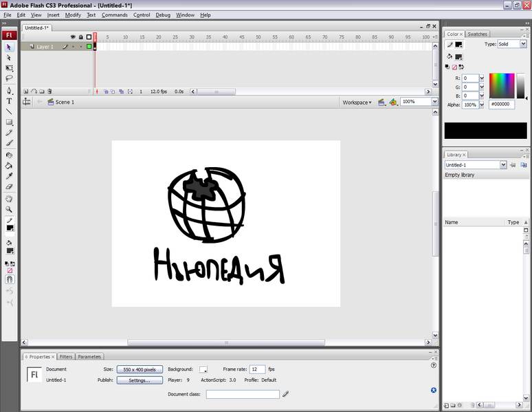Click the Publish Settings... button
The image size is (532, 412).
point(140,380)
